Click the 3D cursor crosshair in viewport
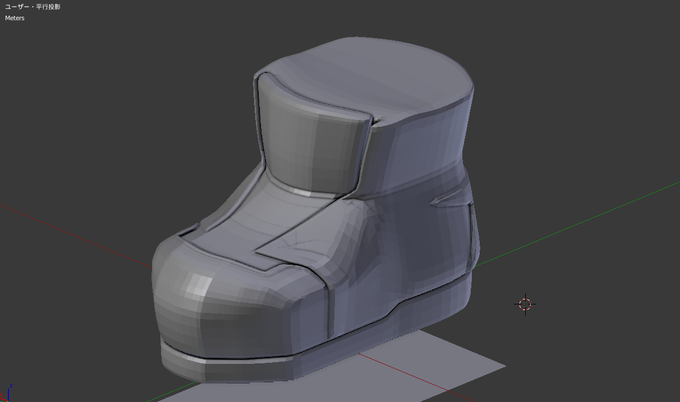Image resolution: width=680 pixels, height=402 pixels. click(x=525, y=304)
